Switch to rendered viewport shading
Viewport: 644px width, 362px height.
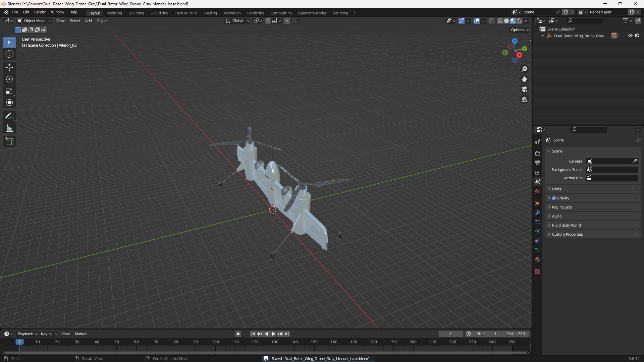[519, 21]
